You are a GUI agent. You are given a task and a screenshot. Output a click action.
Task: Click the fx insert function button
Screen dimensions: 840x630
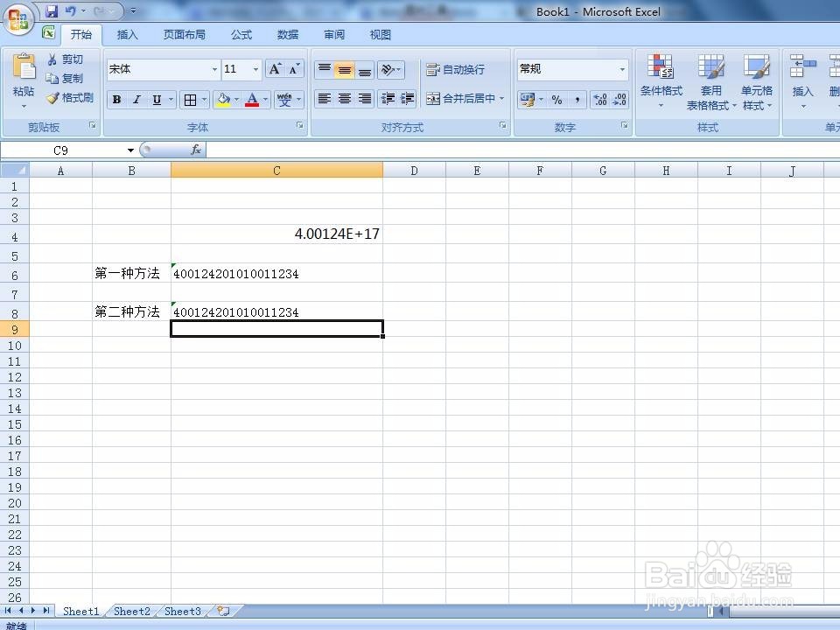196,150
